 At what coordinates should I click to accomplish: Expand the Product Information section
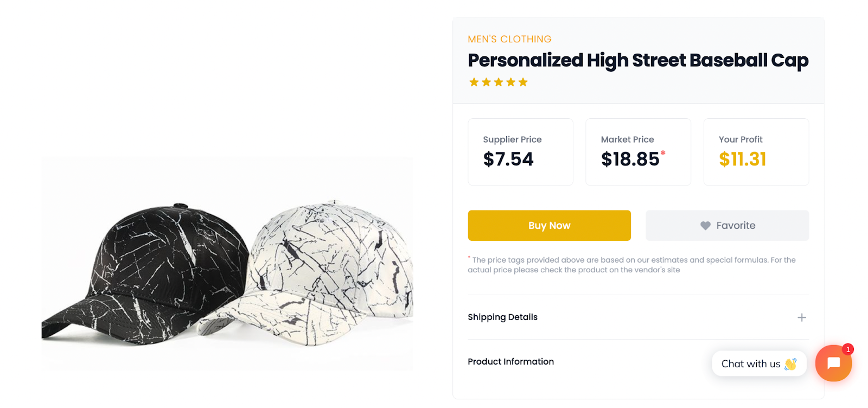[x=510, y=362]
